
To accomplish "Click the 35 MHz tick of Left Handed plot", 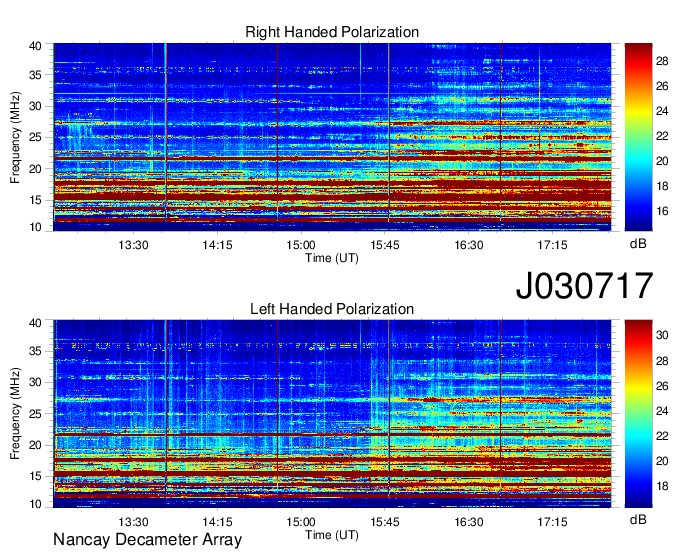I will click(x=35, y=351).
